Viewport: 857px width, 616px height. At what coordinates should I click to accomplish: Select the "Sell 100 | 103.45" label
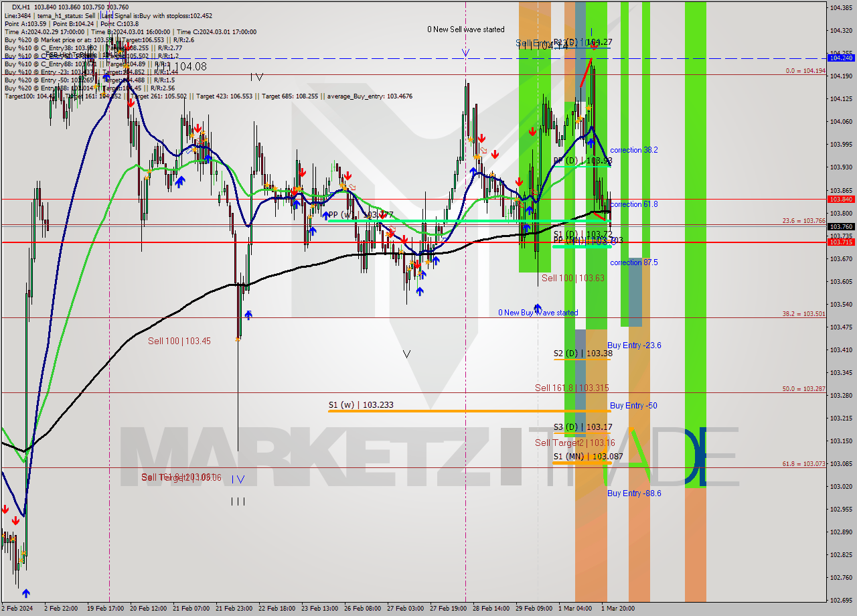pos(179,341)
